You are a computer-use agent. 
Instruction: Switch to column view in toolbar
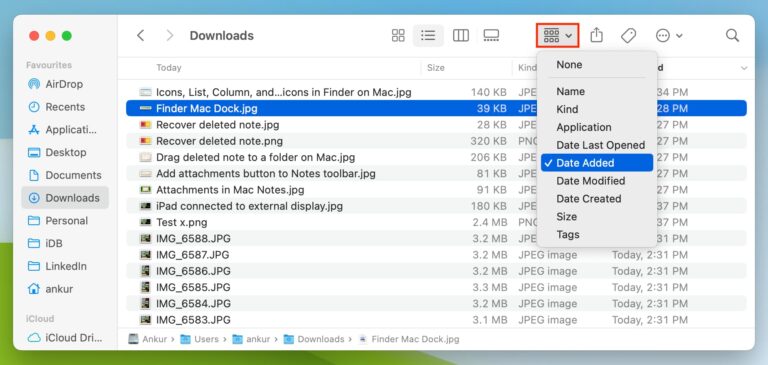(460, 35)
